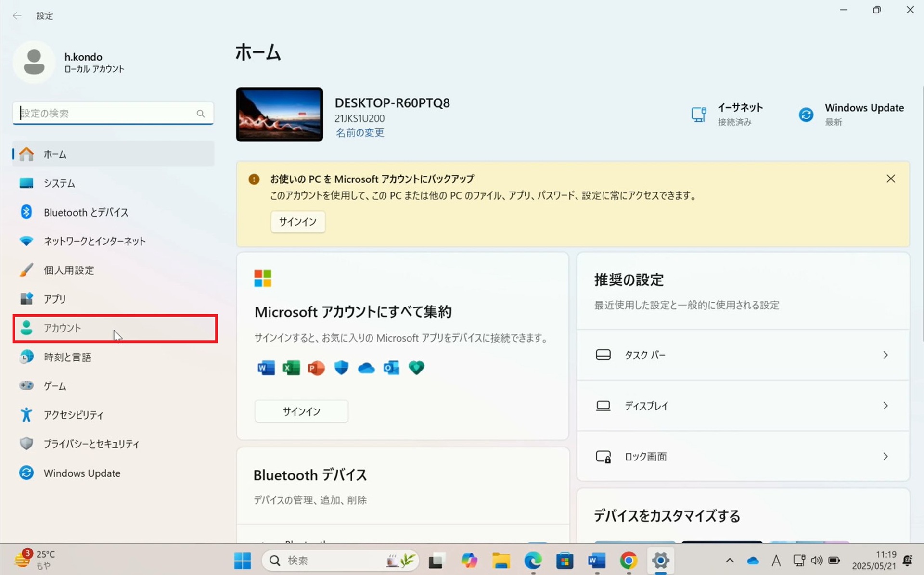Open the weather widget 25°C
924x575 pixels.
35,560
